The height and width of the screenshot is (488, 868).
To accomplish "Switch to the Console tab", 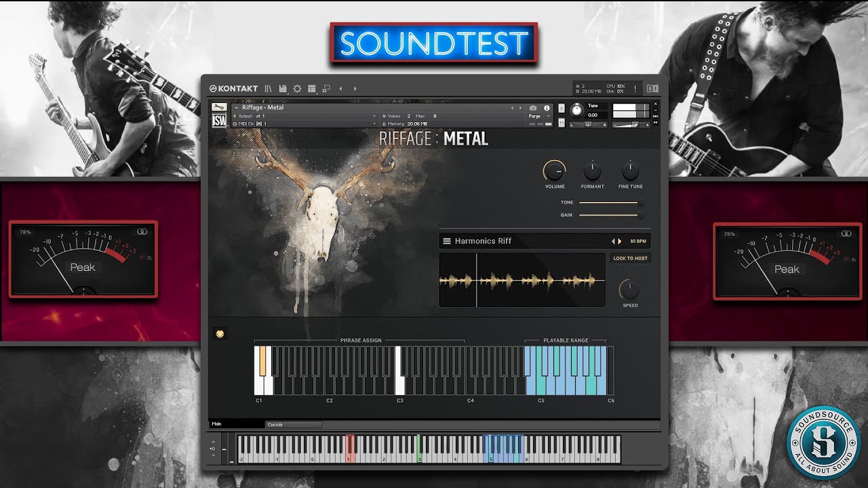I will click(293, 424).
